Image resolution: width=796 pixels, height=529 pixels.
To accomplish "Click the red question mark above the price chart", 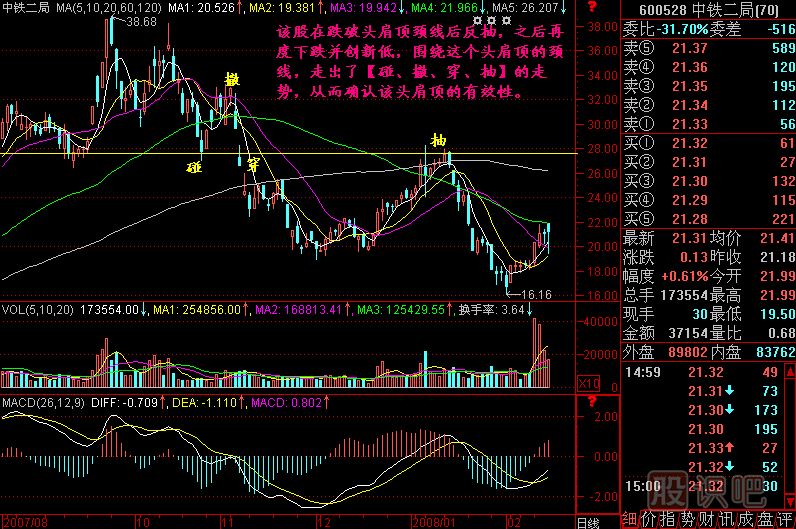I will 592,8.
